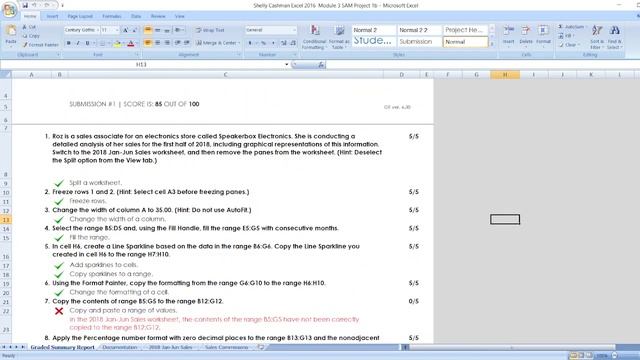Open the View ribbon tab
Viewport: 640px width, 360px height.
pos(180,16)
